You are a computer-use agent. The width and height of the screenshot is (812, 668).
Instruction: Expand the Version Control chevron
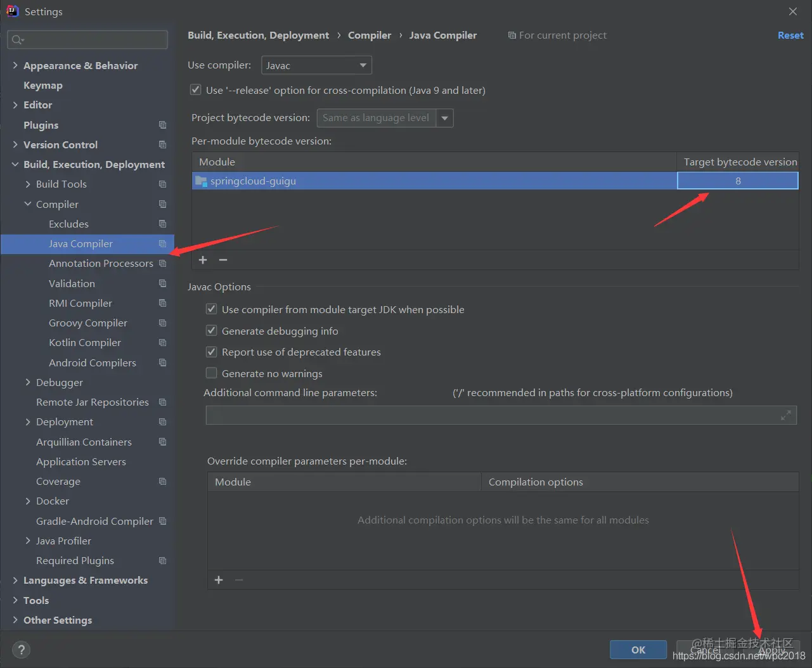tap(15, 145)
